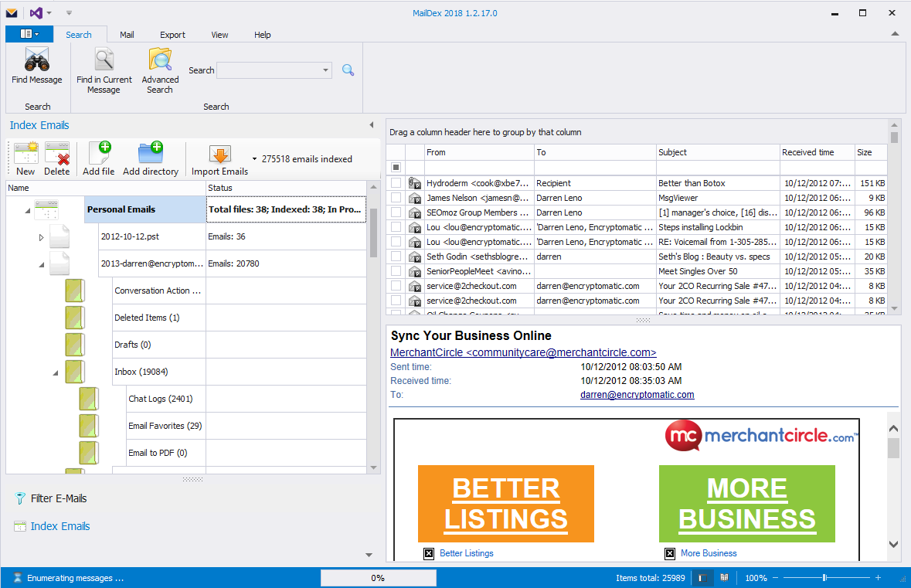
Task: Click the Email Favorites folder icon
Action: tap(89, 426)
